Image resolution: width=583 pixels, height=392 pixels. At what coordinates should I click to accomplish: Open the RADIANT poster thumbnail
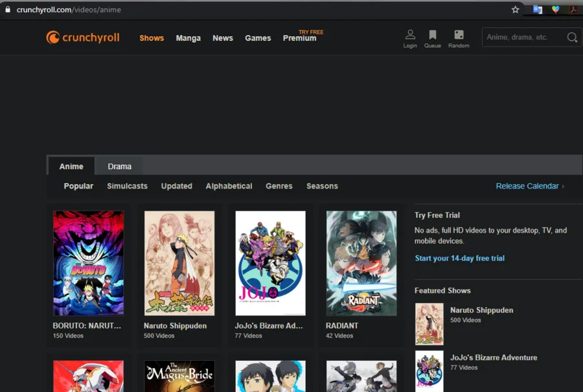point(361,263)
